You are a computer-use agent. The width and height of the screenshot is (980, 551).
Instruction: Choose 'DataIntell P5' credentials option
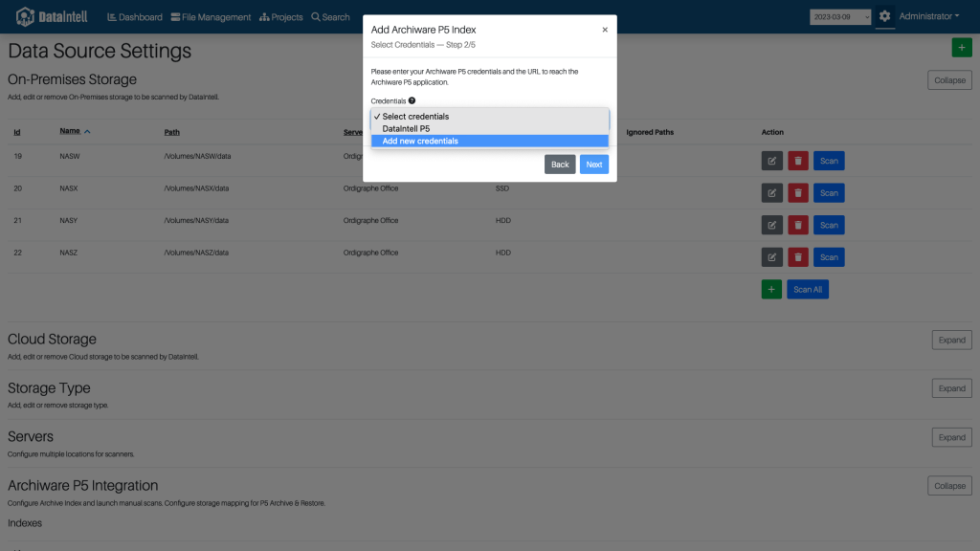click(x=490, y=129)
